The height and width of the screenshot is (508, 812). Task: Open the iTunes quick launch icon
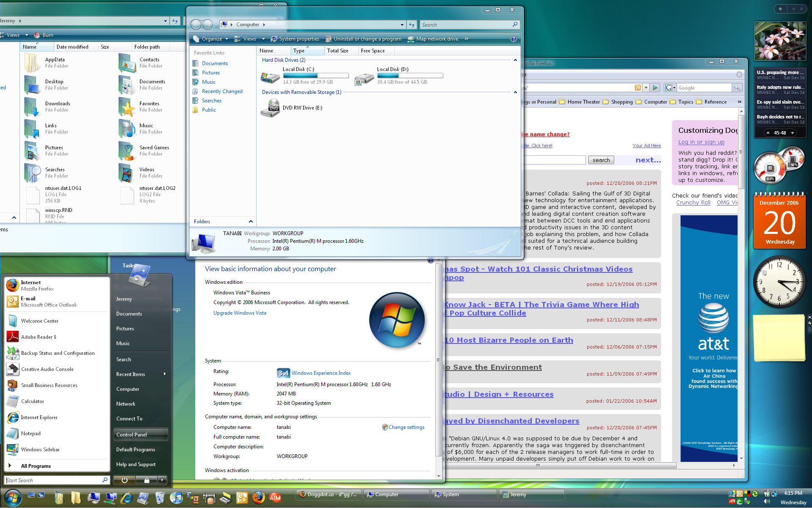tap(176, 497)
